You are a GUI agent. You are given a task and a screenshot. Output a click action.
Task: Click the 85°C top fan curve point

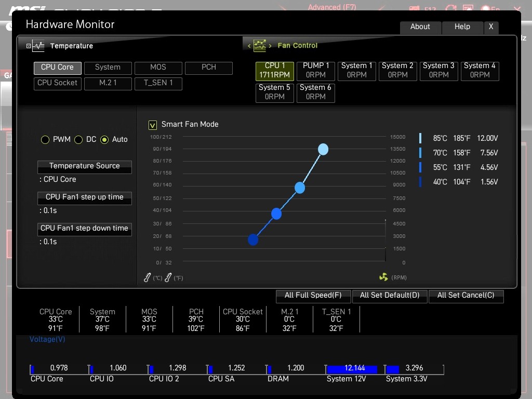[x=323, y=150]
